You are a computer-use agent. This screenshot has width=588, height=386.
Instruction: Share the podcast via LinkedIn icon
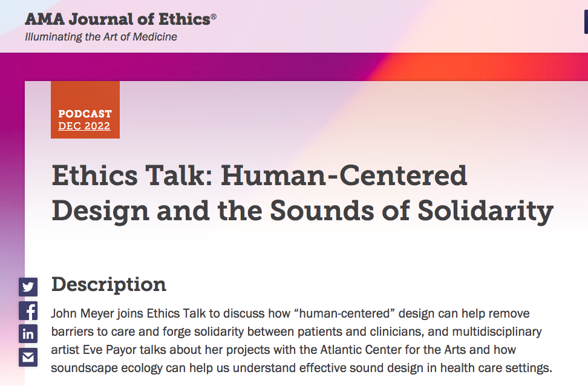click(28, 333)
